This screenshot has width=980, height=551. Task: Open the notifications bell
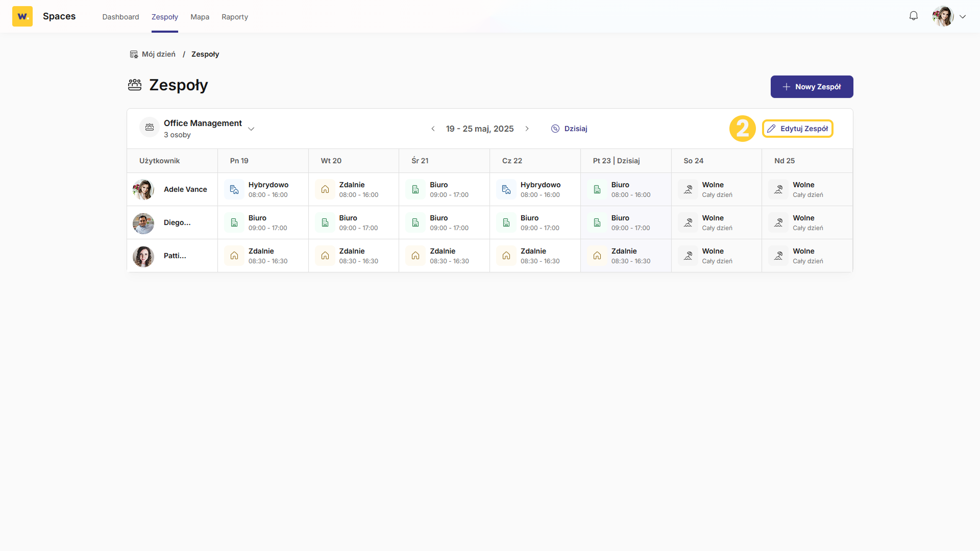[914, 16]
